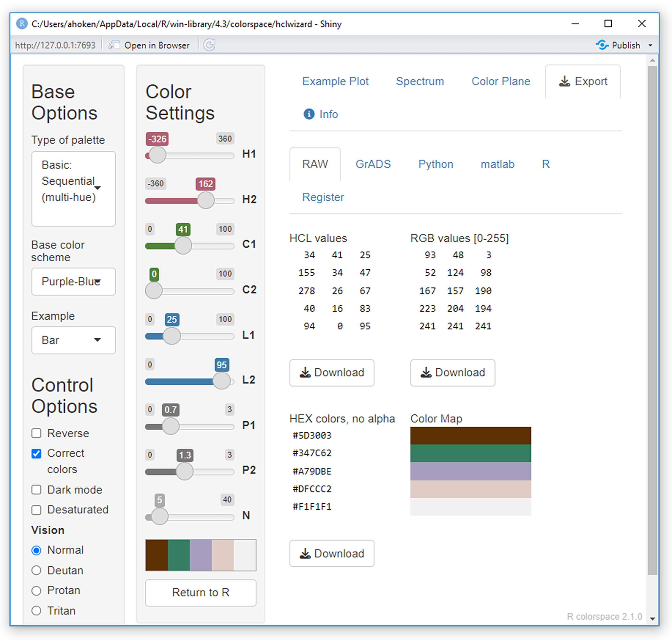Open the Export tab

583,81
